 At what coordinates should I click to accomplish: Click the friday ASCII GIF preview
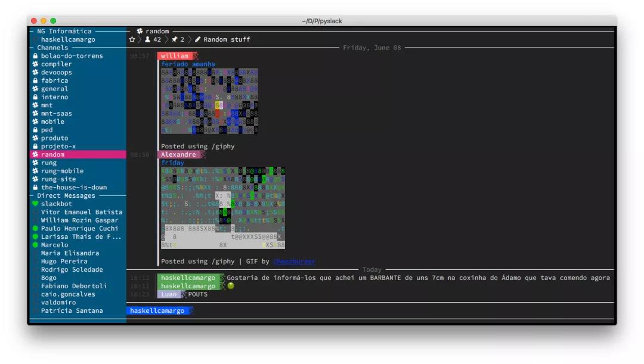point(223,208)
